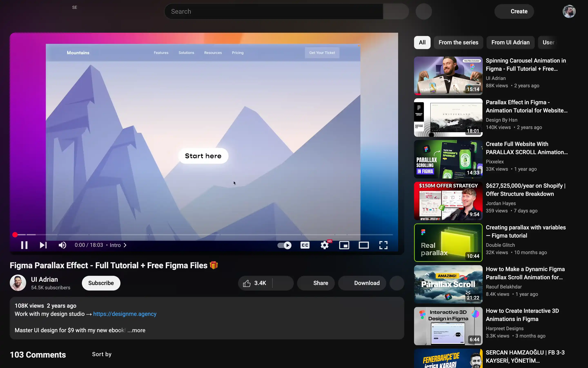Open the designme.agency link

(125, 314)
